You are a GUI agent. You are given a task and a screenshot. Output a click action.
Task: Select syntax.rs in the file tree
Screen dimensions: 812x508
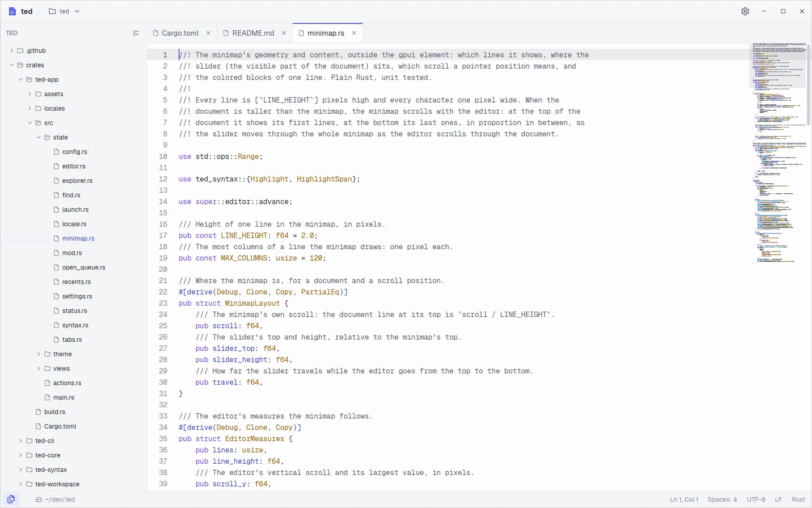pos(74,325)
